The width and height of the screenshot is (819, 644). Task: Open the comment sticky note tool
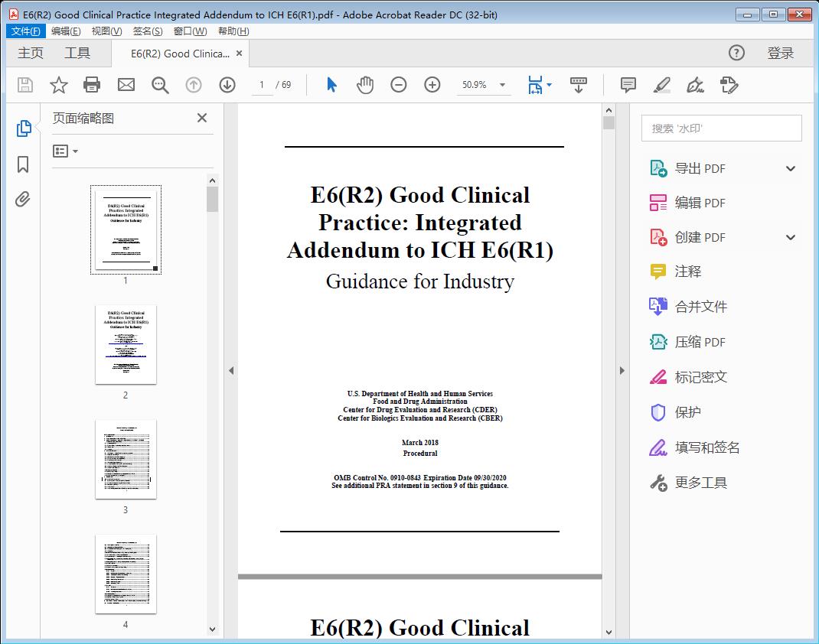tap(628, 85)
